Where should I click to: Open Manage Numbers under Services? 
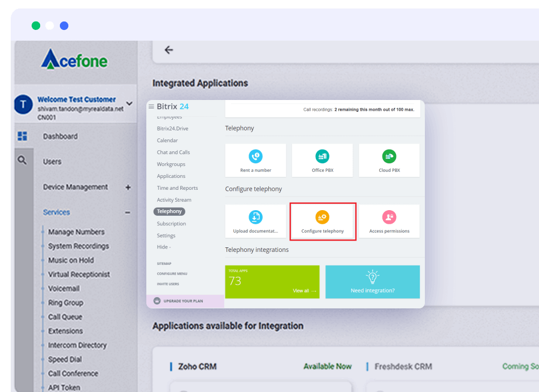[76, 232]
